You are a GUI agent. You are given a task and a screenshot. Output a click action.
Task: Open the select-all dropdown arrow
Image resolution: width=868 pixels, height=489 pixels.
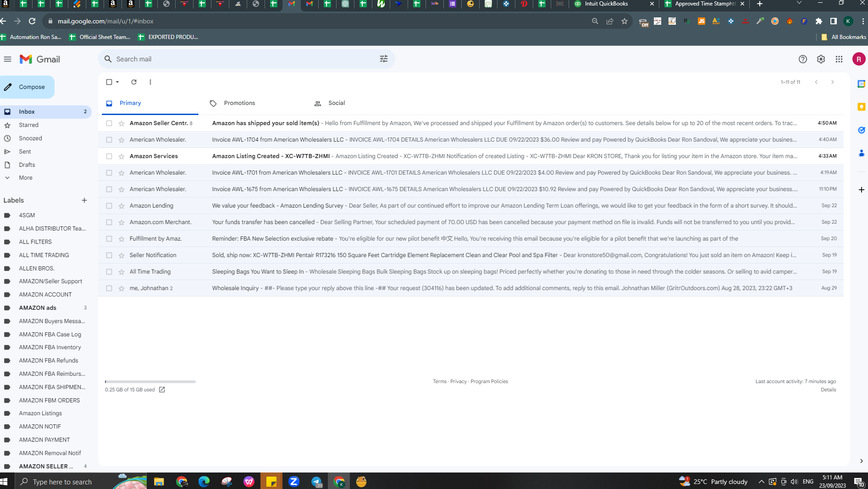coord(118,82)
